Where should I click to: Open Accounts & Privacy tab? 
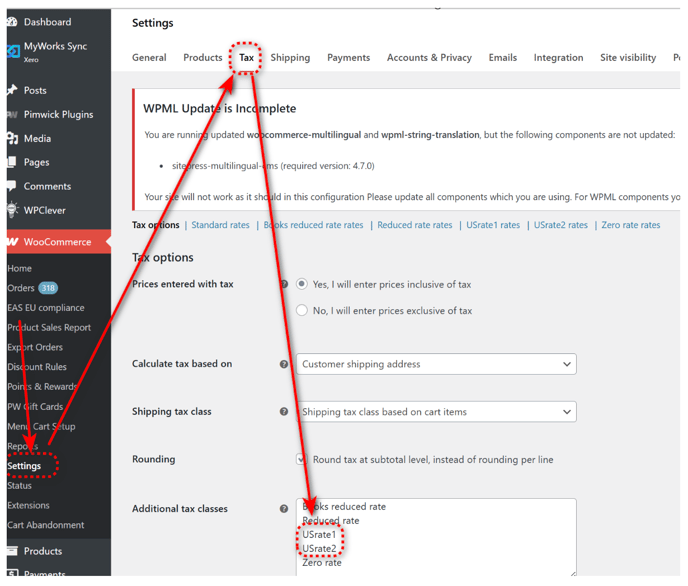click(429, 58)
